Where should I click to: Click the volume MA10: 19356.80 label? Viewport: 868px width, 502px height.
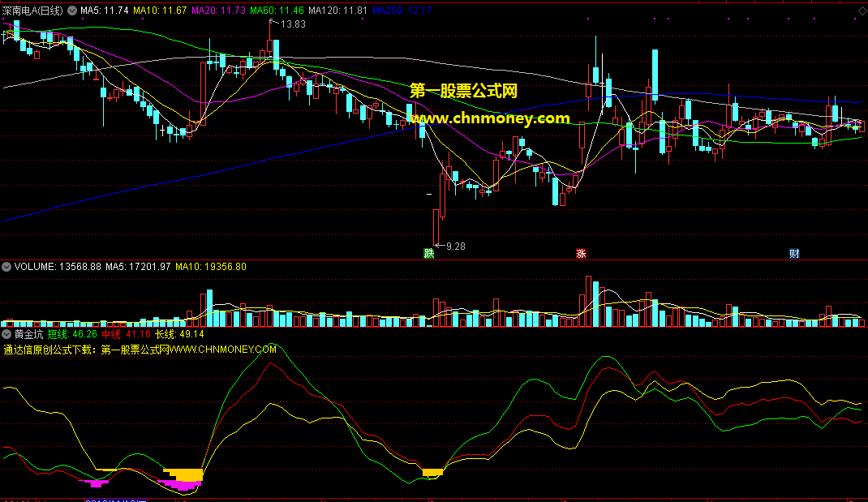[211, 267]
